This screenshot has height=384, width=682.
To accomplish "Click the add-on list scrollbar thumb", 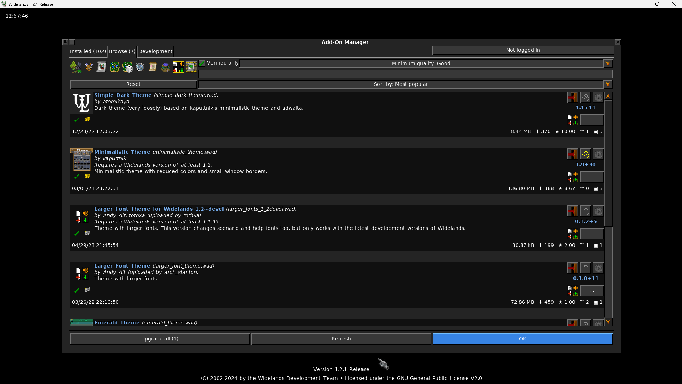I will (x=608, y=163).
